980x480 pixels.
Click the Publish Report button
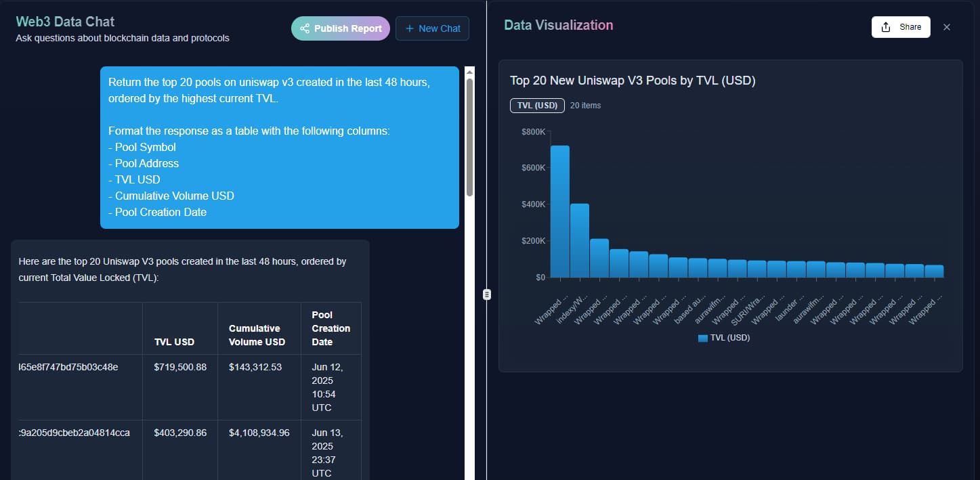pos(341,28)
